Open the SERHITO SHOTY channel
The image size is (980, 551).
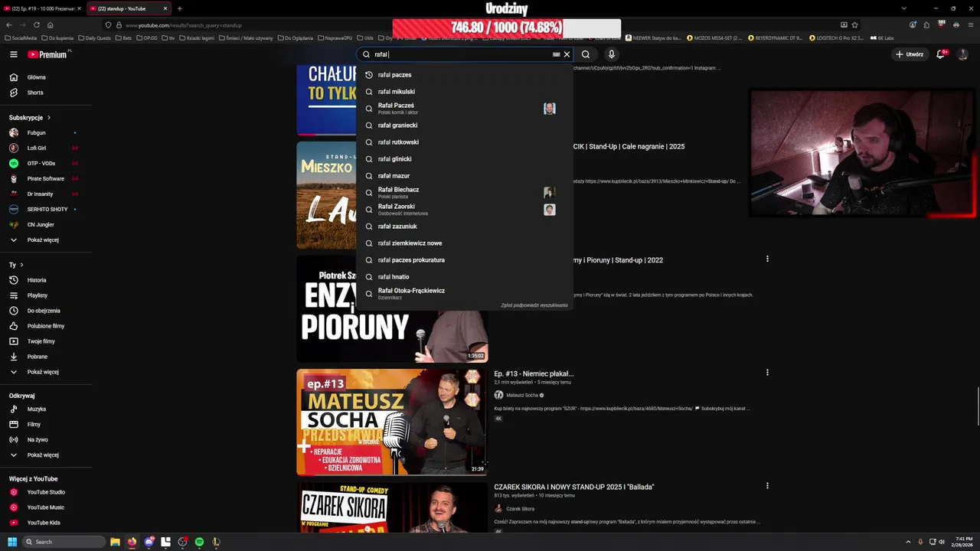tap(46, 210)
